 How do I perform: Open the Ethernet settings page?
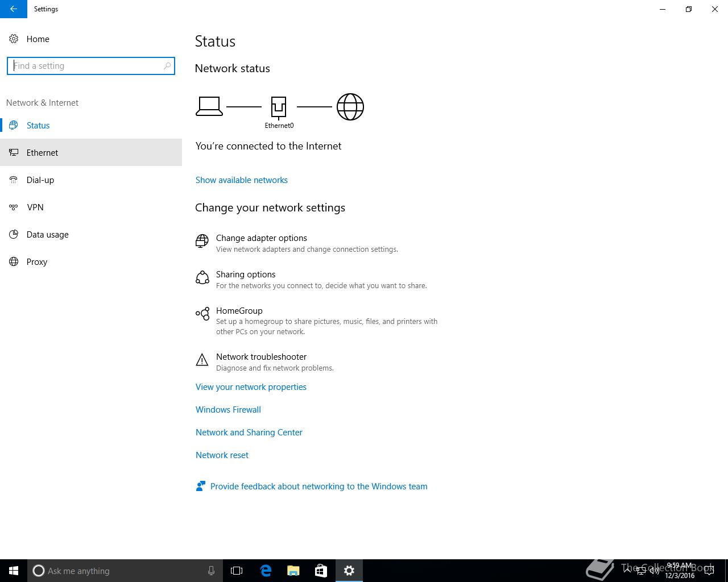91,152
